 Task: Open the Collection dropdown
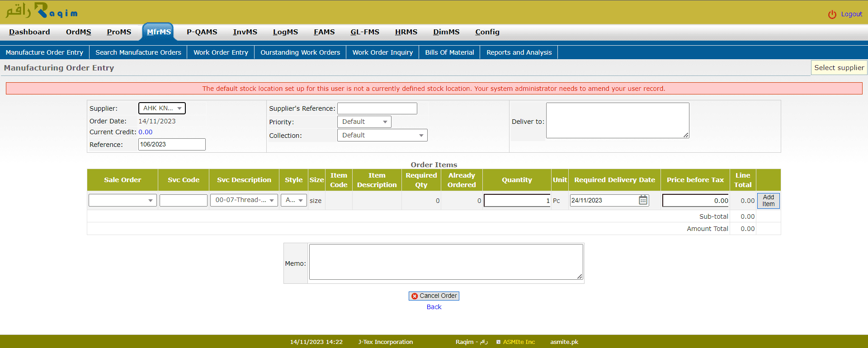click(x=382, y=135)
